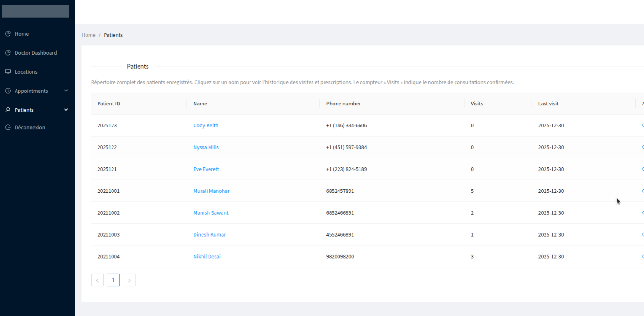The height and width of the screenshot is (316, 644).
Task: Click the Patients person icon in sidebar
Action: pos(8,110)
